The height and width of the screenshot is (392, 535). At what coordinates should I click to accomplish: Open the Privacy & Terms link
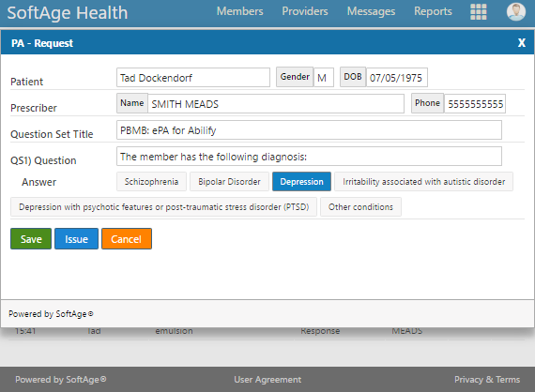487,380
